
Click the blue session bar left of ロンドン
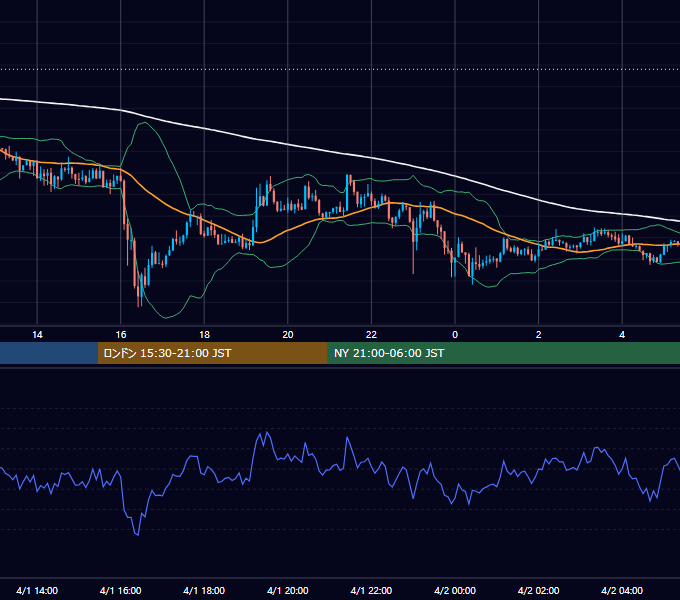(49, 353)
